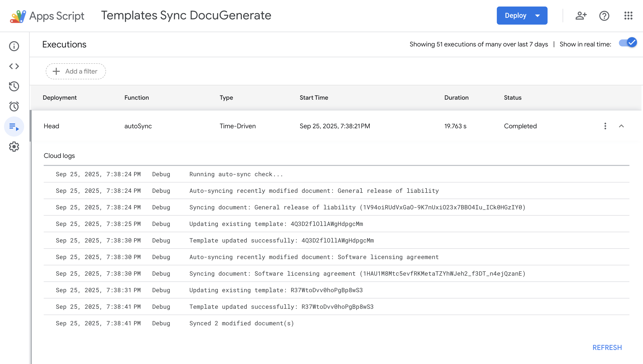Open Project Settings gear

tap(14, 147)
